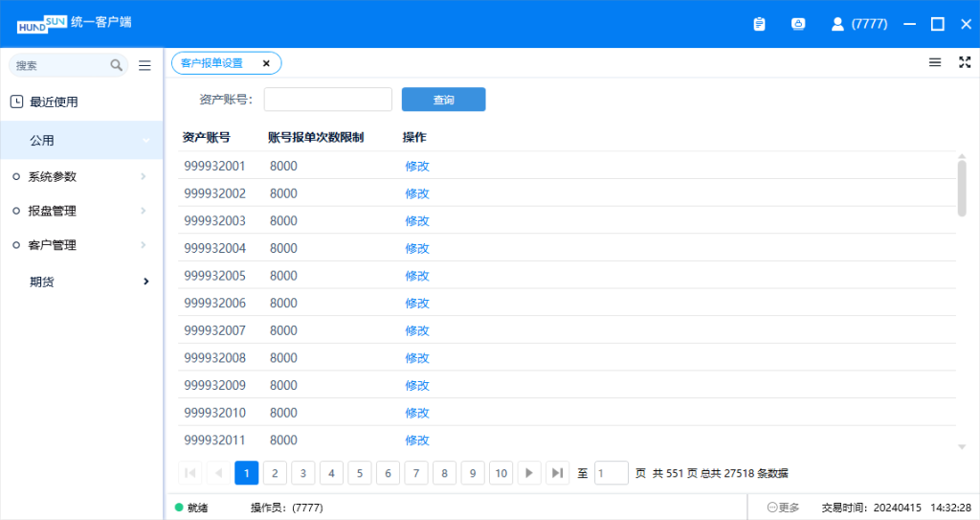Viewport: 980px width, 520px height.
Task: Open the 期货 menu section
Action: pyautogui.click(x=42, y=282)
